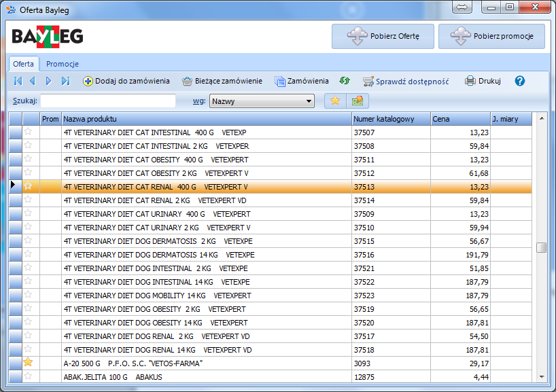Toggle favorite star for DOG MOBILITY 14 KG
This screenshot has height=392, width=556.
(28, 295)
